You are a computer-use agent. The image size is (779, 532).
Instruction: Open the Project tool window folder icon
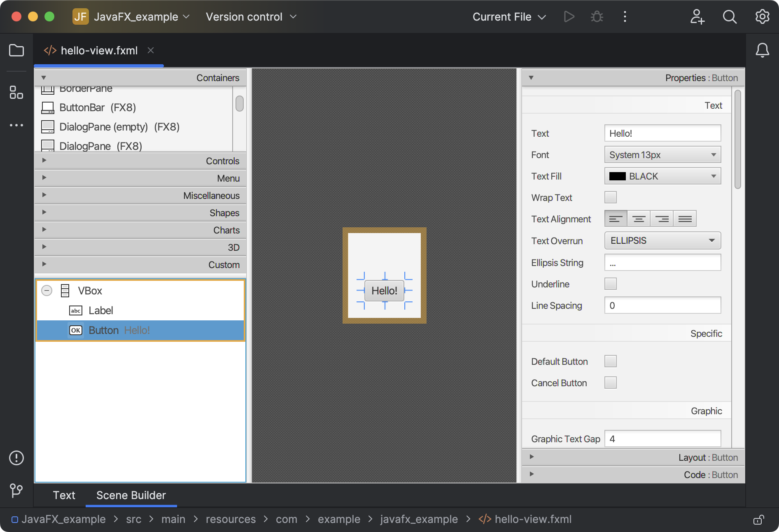click(x=16, y=50)
